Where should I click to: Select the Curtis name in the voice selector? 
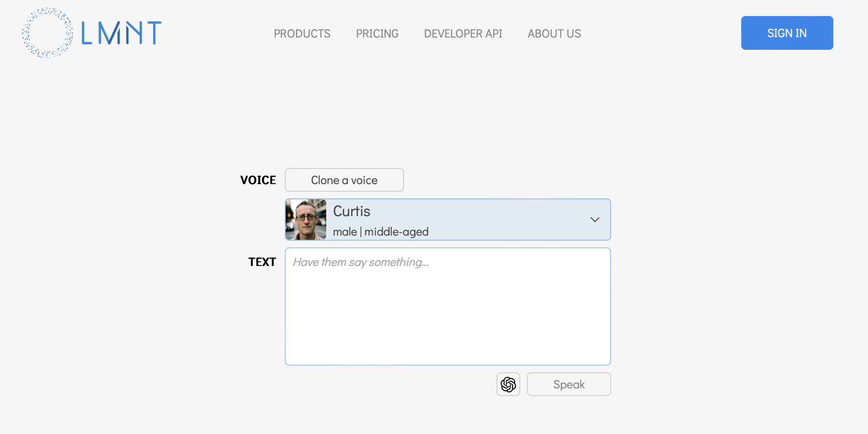(352, 211)
